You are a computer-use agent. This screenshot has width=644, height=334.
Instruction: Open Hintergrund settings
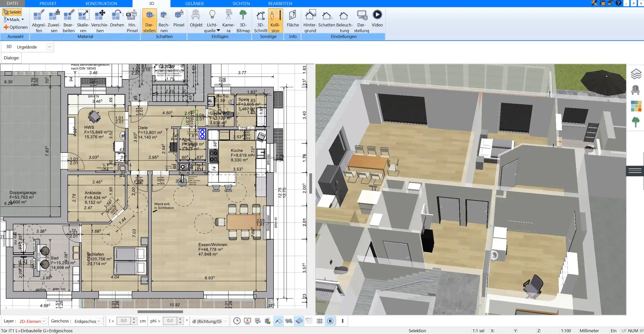click(x=310, y=21)
